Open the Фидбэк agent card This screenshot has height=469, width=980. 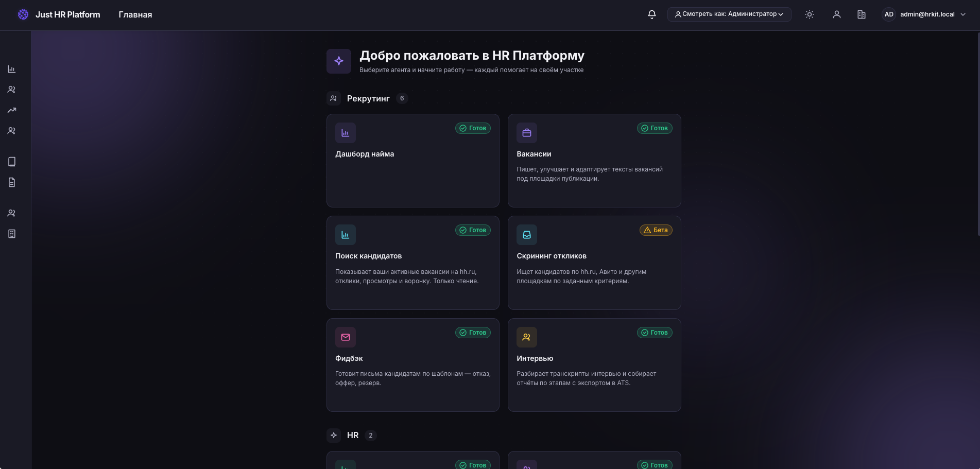(413, 365)
